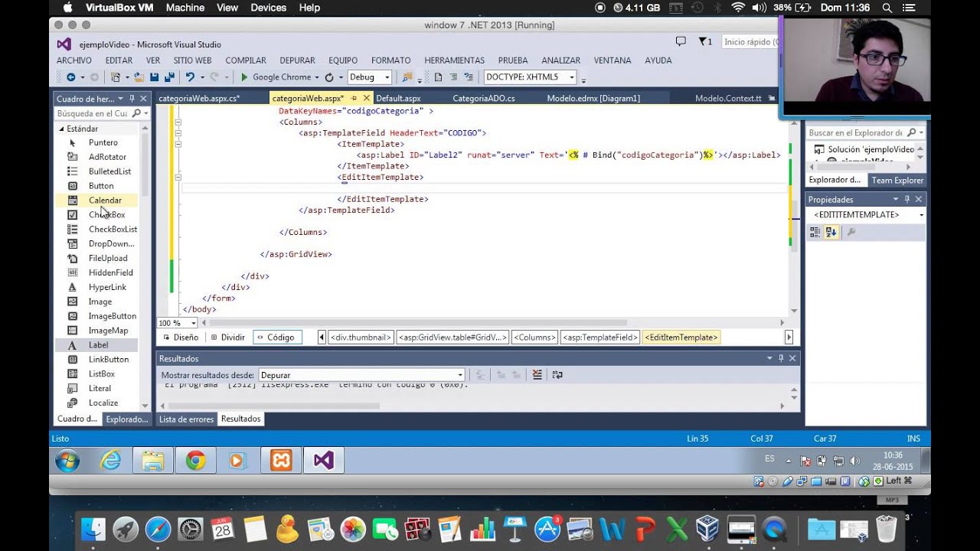Toggle auto-hide pin on Resultados panel
The height and width of the screenshot is (551, 980).
pos(781,358)
